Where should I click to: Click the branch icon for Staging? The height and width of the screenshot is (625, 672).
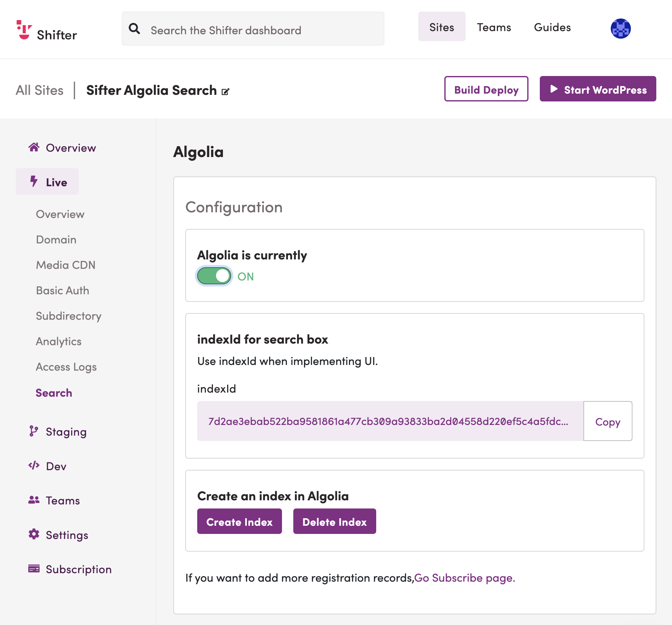[x=34, y=431]
